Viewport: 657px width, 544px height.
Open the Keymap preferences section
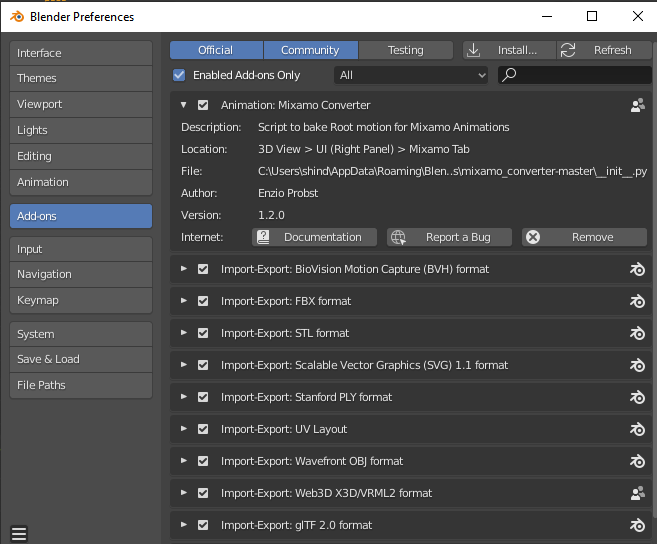[81, 300]
